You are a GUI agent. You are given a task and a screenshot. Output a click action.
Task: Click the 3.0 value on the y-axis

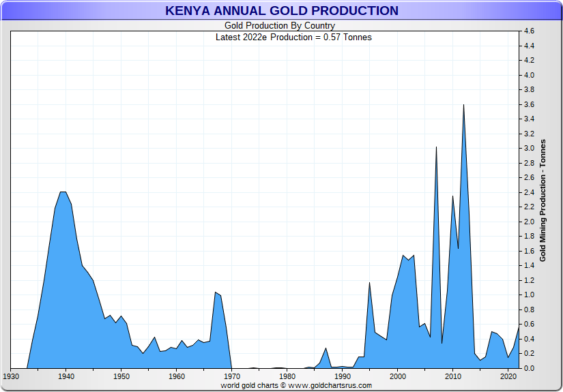[530, 149]
